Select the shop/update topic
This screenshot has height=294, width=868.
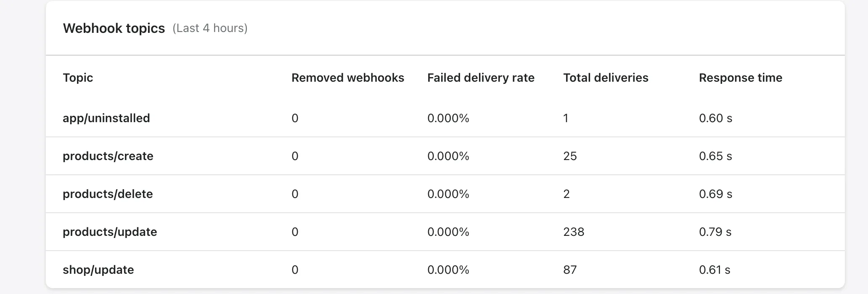(x=98, y=270)
